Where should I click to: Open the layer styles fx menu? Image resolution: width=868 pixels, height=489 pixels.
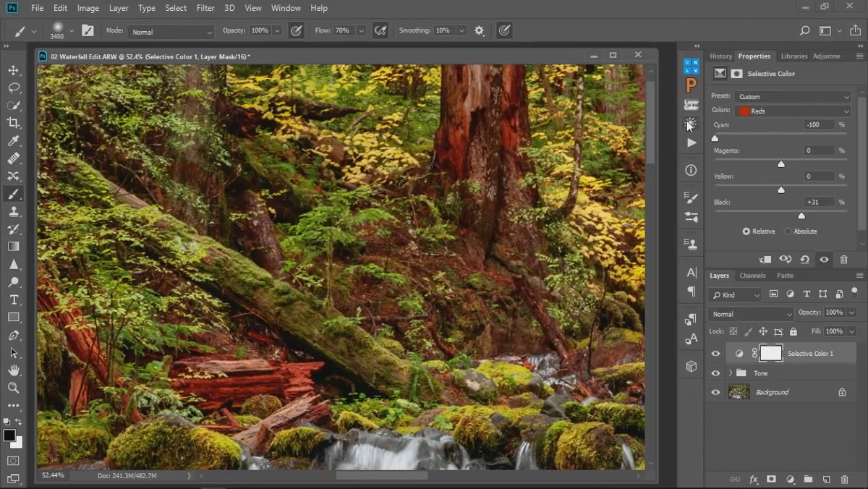point(754,479)
